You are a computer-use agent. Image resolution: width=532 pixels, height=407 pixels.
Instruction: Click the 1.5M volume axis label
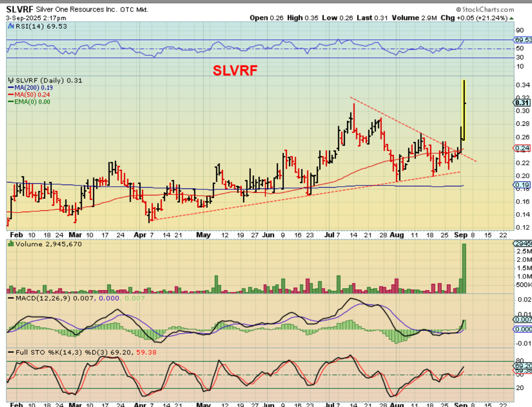coord(523,268)
